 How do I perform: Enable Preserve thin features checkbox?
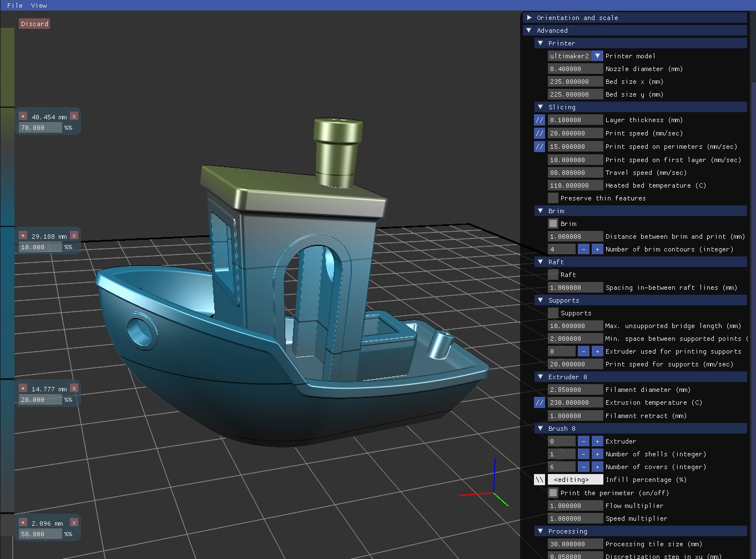553,198
